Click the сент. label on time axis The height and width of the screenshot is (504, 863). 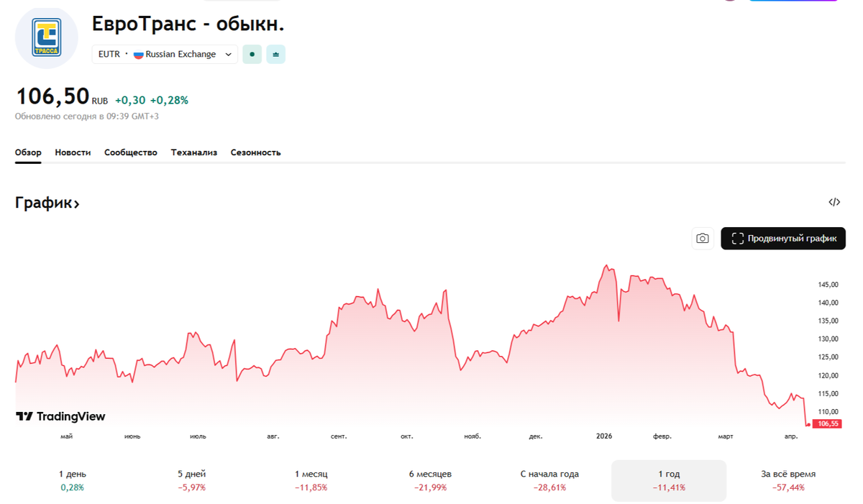point(339,436)
